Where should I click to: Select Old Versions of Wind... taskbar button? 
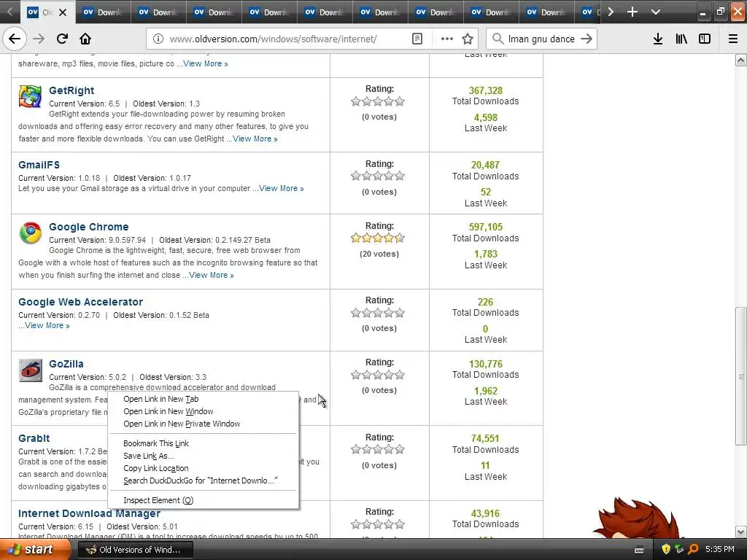(x=135, y=550)
